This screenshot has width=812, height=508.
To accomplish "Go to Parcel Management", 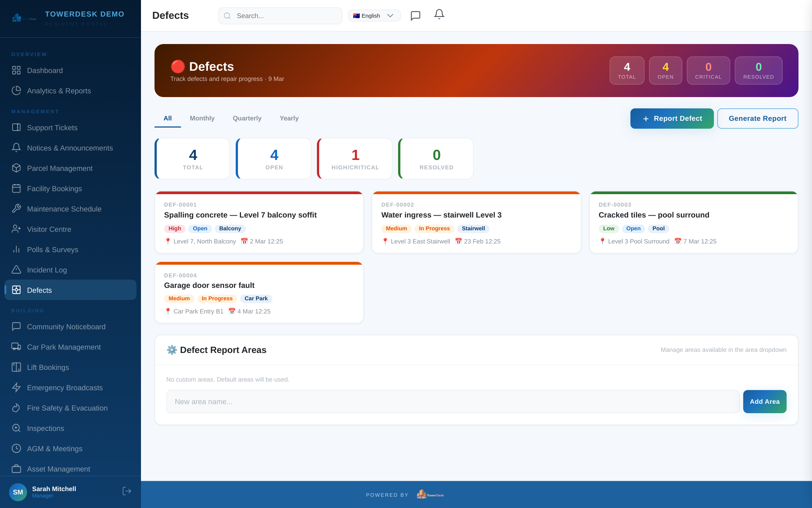I will 59,168.
